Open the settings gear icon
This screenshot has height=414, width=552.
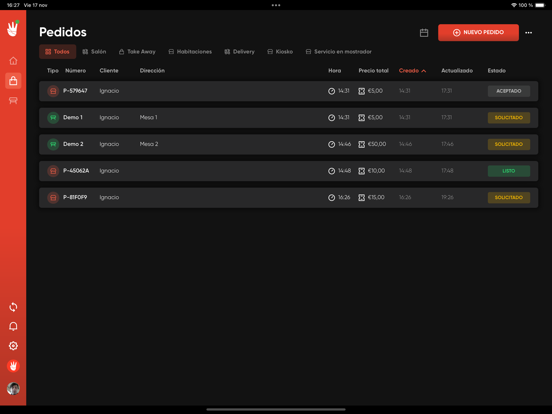click(x=13, y=346)
